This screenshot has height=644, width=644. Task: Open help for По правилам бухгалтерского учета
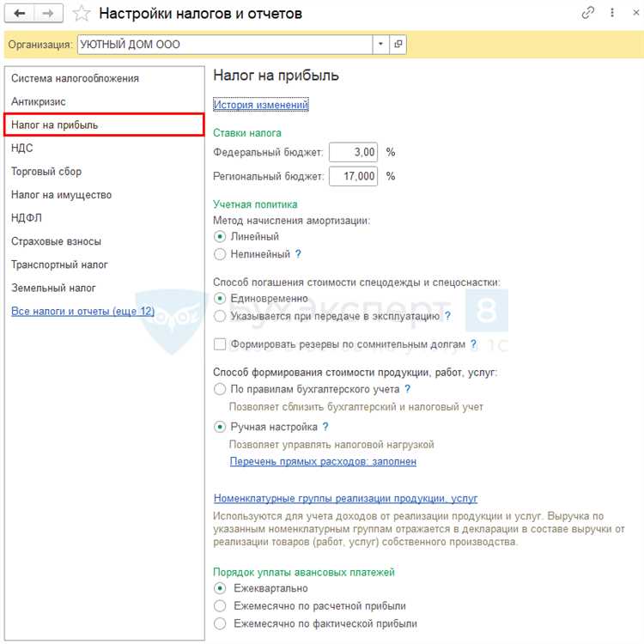click(407, 389)
